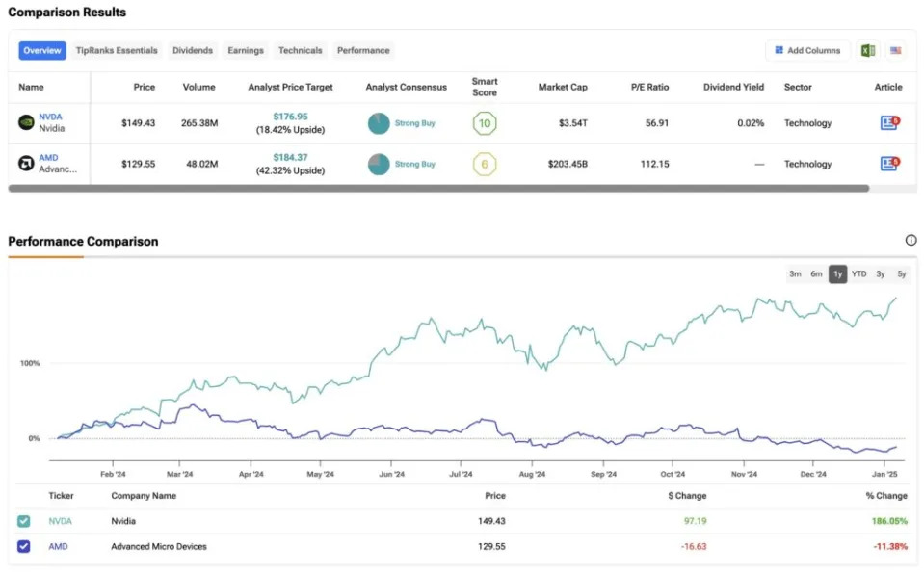Click AMD Strong Buy consensus label
Image resolution: width=924 pixels, height=572 pixels.
[x=415, y=165]
